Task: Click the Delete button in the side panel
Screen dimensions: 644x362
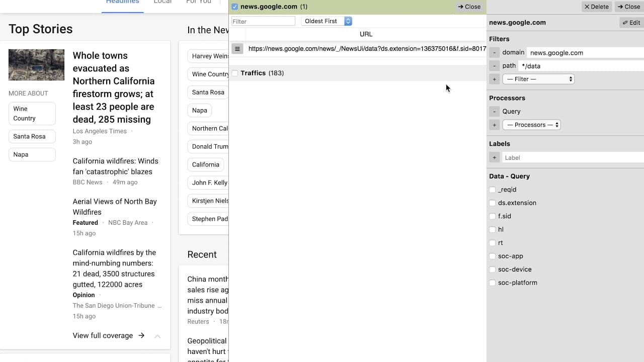Action: coord(597,7)
